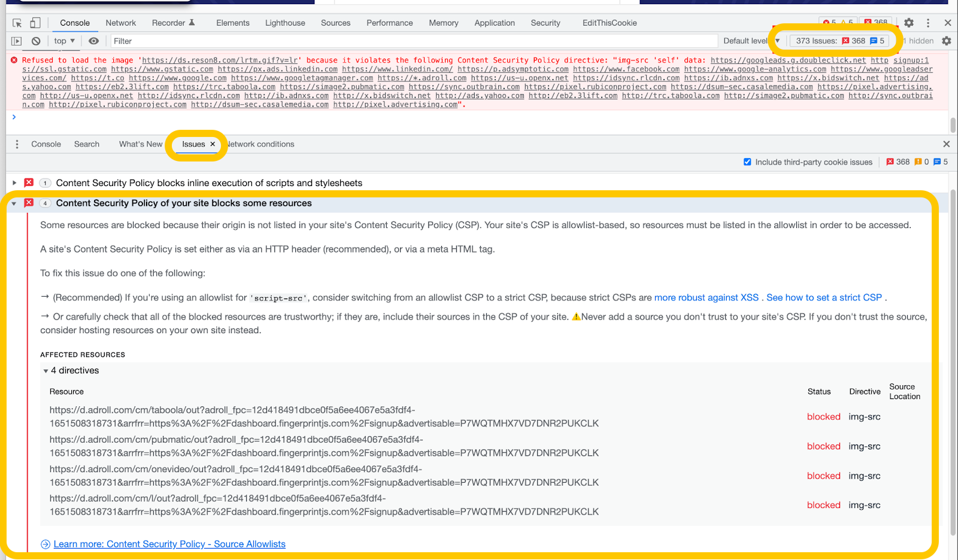The width and height of the screenshot is (958, 560).
Task: Open the Performance panel tab
Action: [390, 23]
